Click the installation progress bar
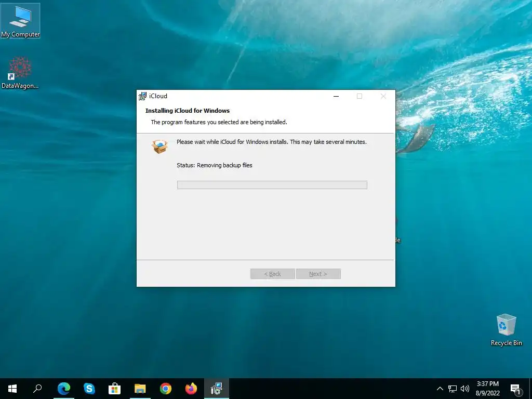532x399 pixels. click(x=272, y=185)
